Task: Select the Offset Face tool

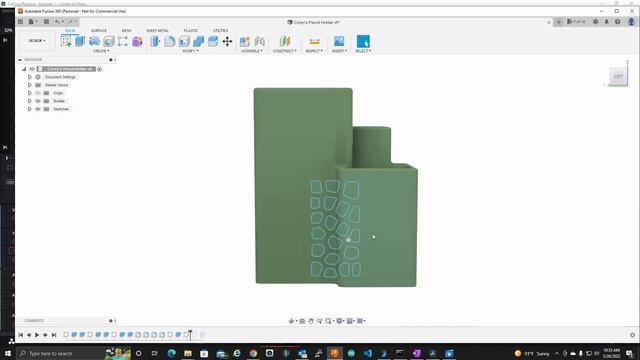Action: pyautogui.click(x=213, y=41)
